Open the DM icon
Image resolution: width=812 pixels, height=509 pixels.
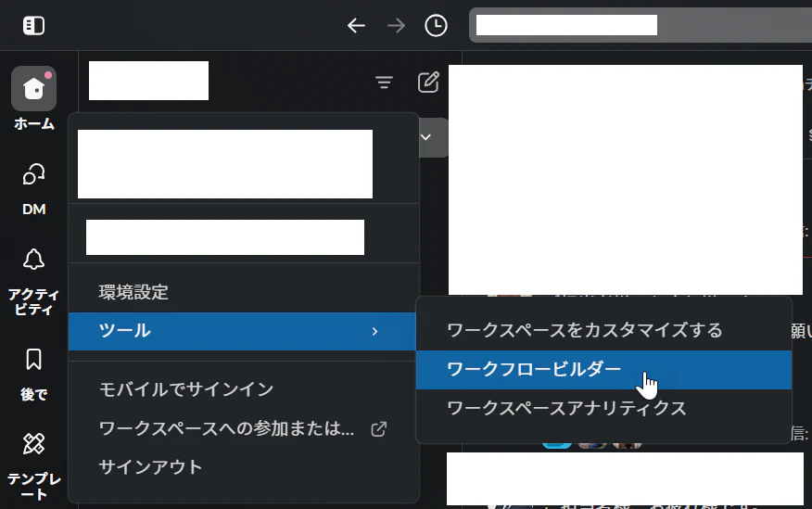click(x=33, y=174)
